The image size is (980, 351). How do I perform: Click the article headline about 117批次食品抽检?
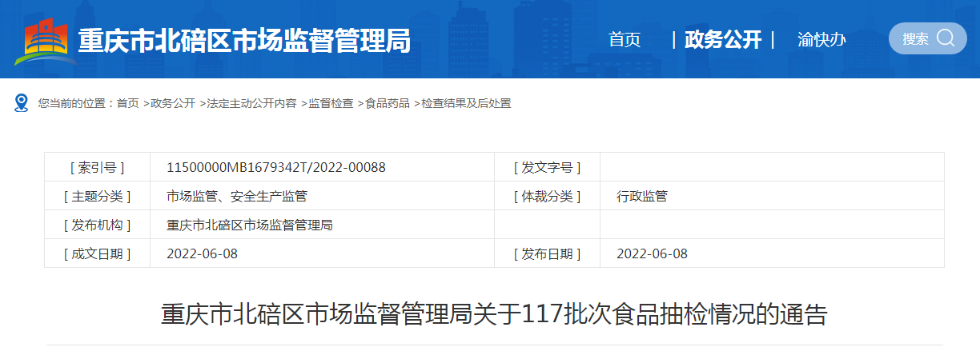[494, 313]
